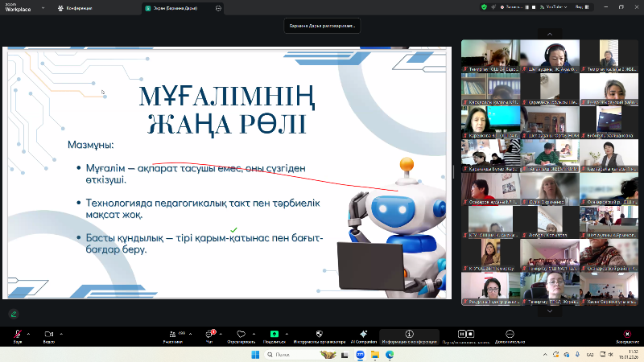Open the Reactions menu

pos(241,334)
